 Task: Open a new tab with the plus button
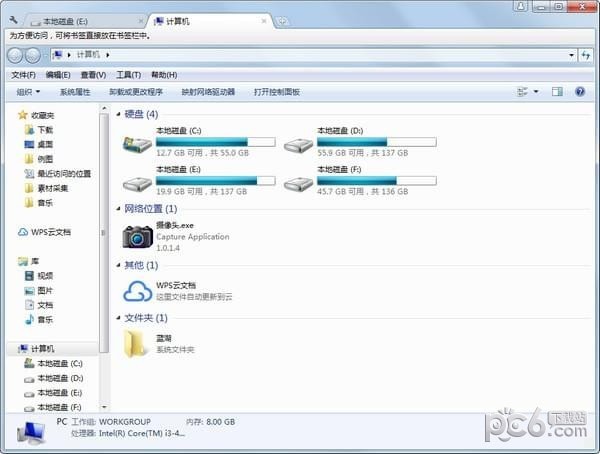[282, 21]
